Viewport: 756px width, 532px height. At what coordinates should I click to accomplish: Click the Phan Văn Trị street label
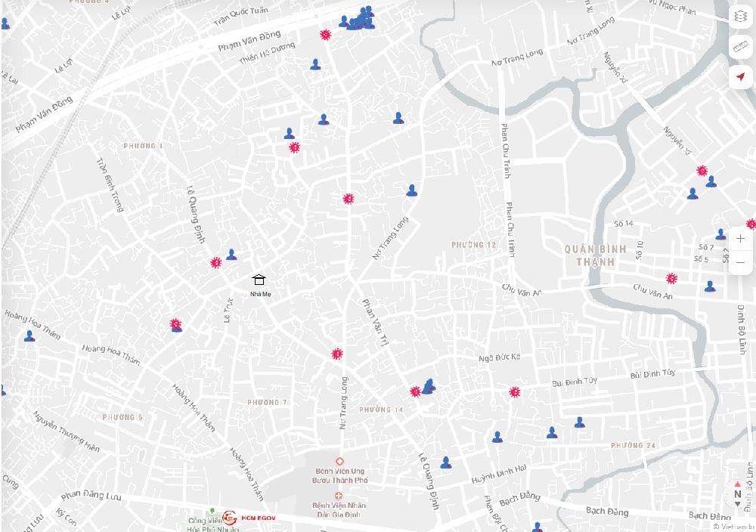click(375, 323)
